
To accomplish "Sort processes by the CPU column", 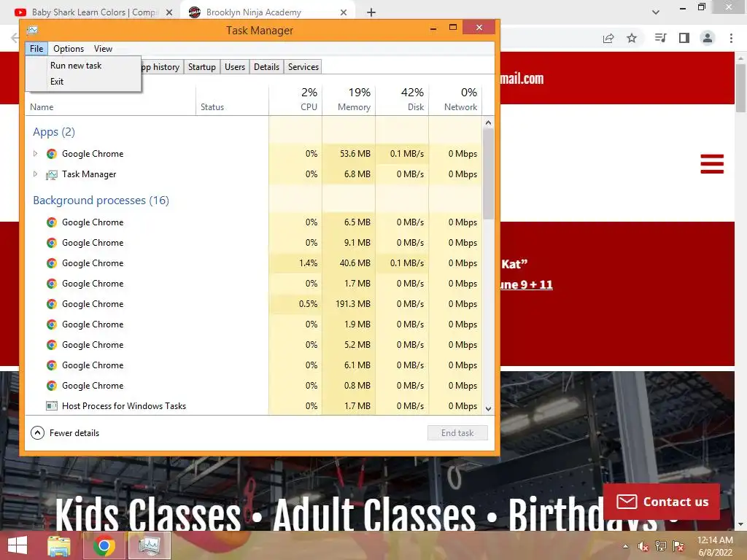I will tap(295, 100).
